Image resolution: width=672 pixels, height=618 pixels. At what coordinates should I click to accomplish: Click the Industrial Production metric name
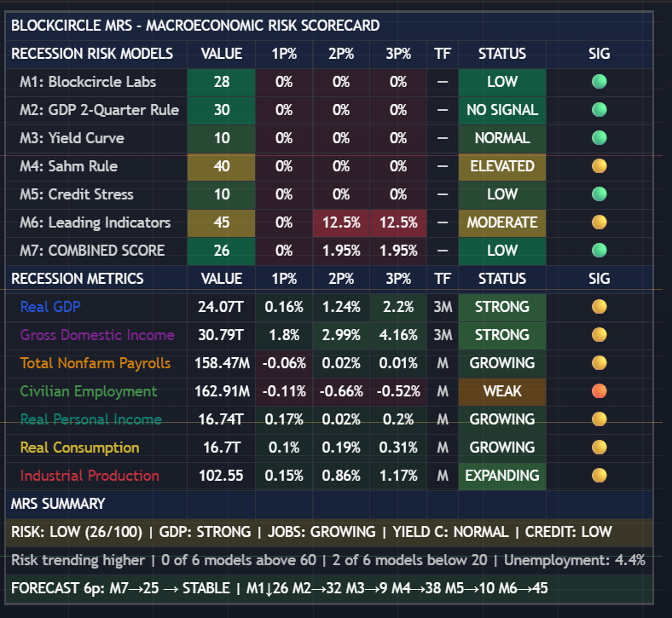pos(90,476)
